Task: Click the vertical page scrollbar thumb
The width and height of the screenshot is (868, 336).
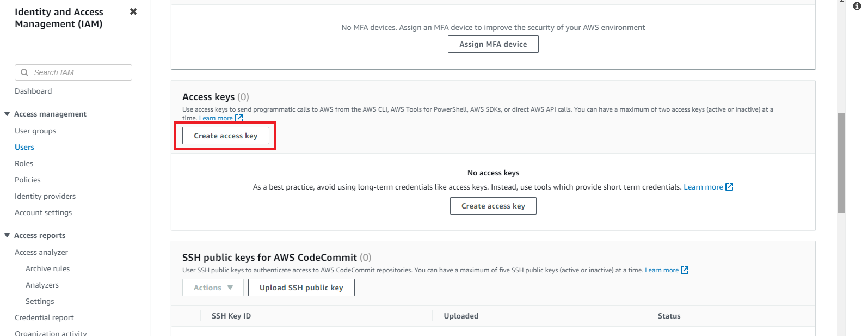Action: (x=841, y=163)
